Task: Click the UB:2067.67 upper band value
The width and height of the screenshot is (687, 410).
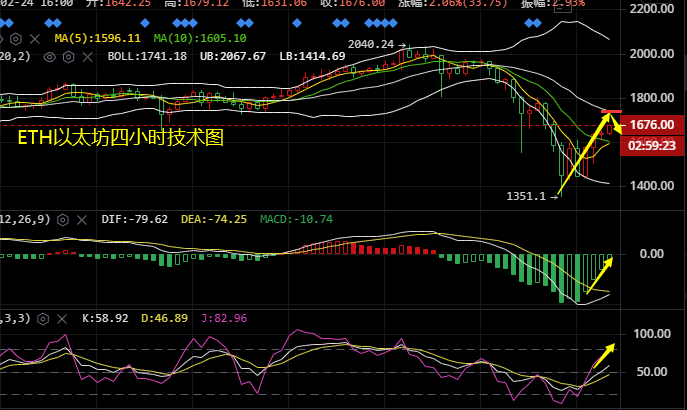Action: [x=233, y=57]
